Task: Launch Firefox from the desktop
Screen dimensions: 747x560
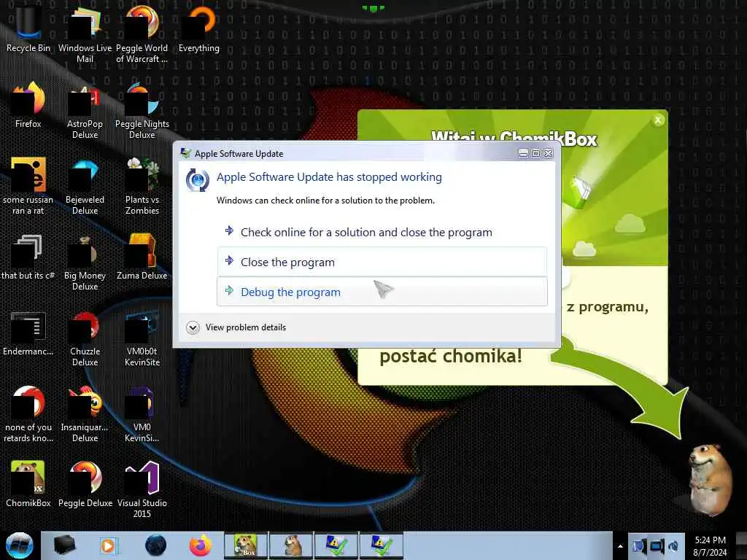Action: 28,105
